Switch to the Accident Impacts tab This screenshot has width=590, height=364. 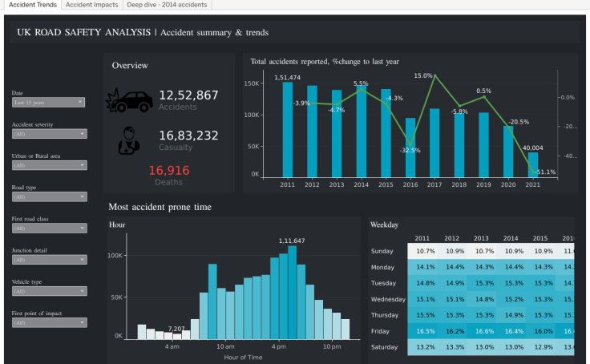(92, 5)
